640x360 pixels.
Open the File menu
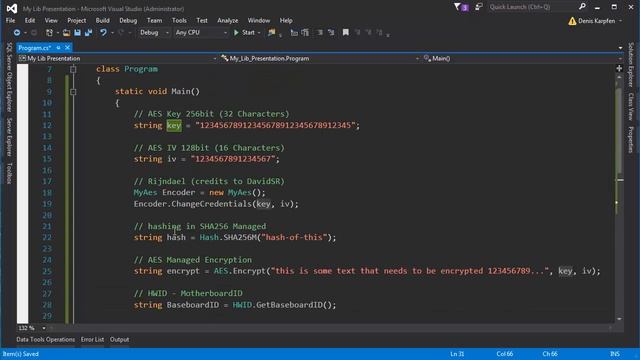pyautogui.click(x=11, y=20)
